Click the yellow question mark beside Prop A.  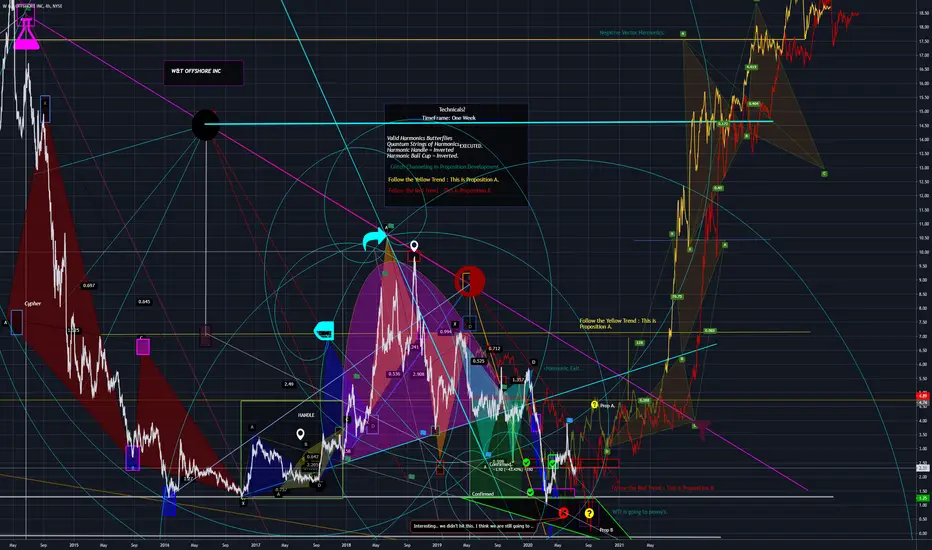(594, 405)
